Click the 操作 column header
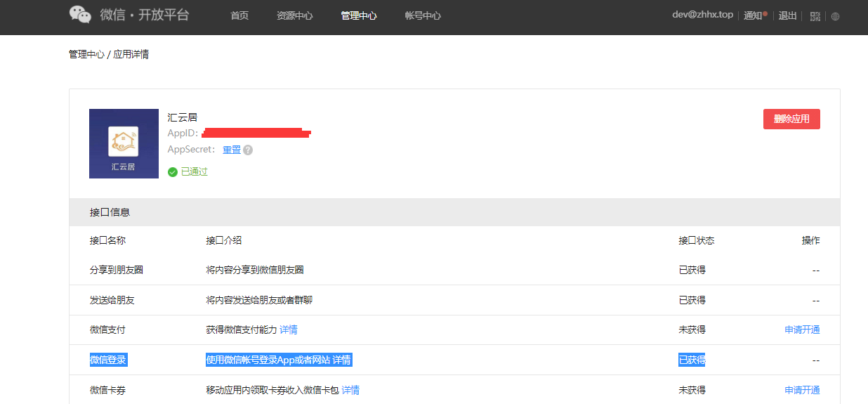This screenshot has width=868, height=404. point(810,240)
